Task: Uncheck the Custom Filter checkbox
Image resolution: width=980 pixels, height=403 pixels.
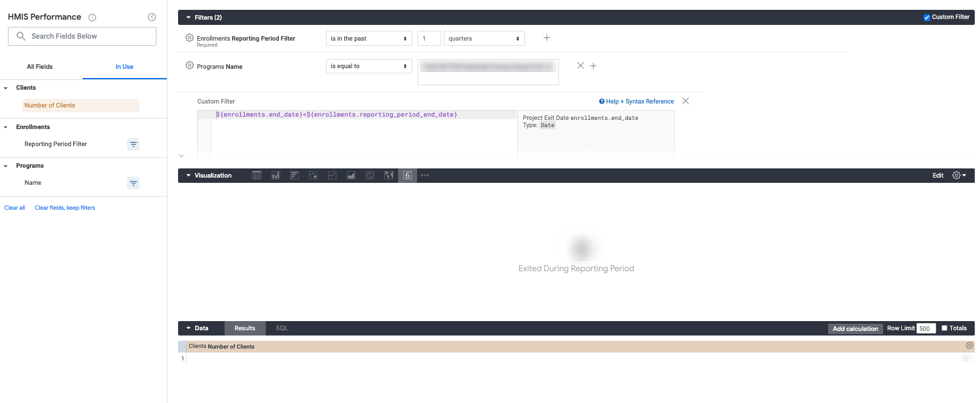Action: click(x=927, y=17)
